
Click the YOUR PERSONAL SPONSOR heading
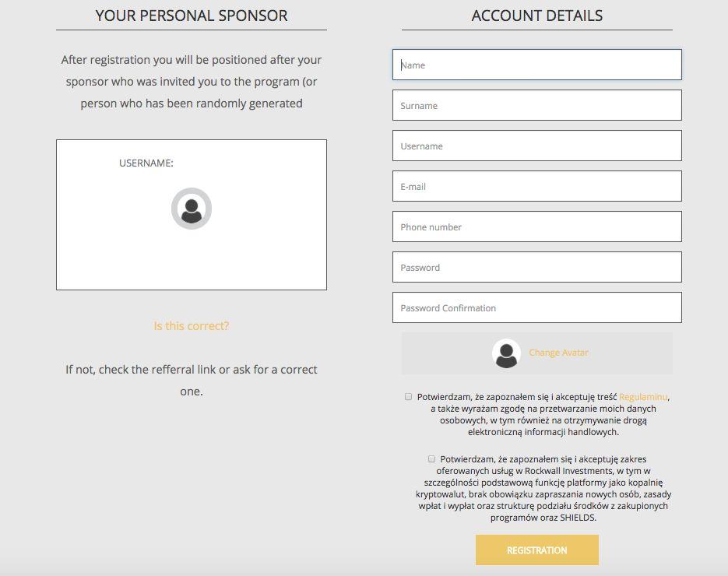[192, 16]
